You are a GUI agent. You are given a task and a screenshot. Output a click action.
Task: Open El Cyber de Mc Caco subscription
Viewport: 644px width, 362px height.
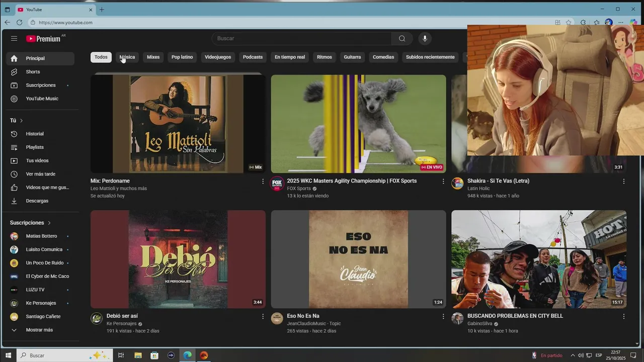coord(40,277)
